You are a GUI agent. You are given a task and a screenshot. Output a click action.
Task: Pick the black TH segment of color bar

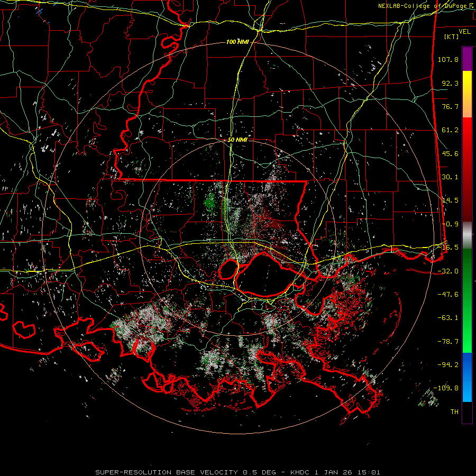pyautogui.click(x=467, y=413)
